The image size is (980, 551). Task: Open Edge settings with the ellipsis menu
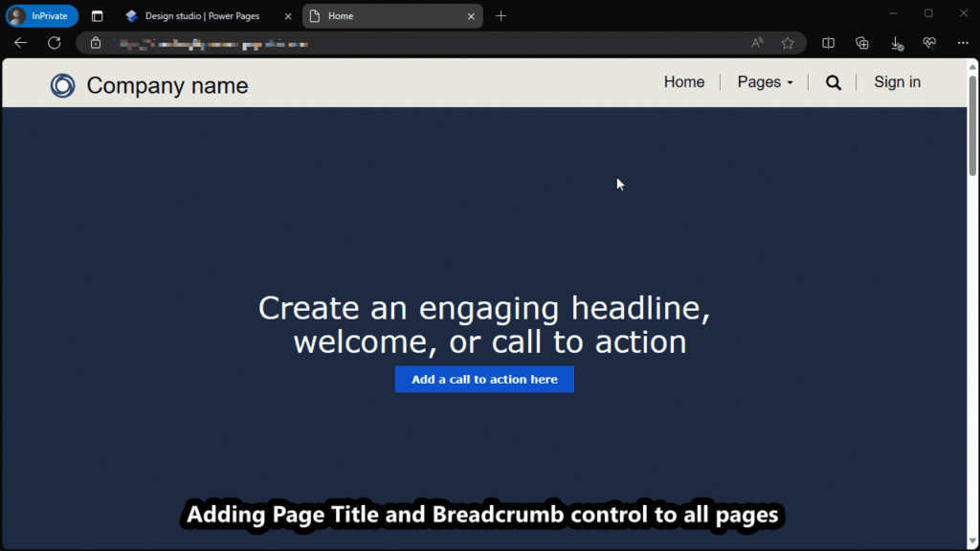(x=963, y=43)
